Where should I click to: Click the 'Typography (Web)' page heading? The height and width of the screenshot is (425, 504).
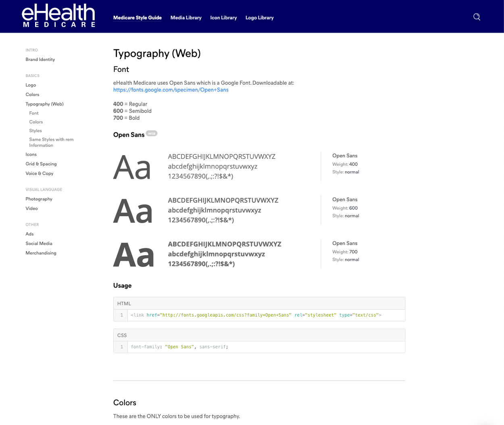[x=157, y=54]
